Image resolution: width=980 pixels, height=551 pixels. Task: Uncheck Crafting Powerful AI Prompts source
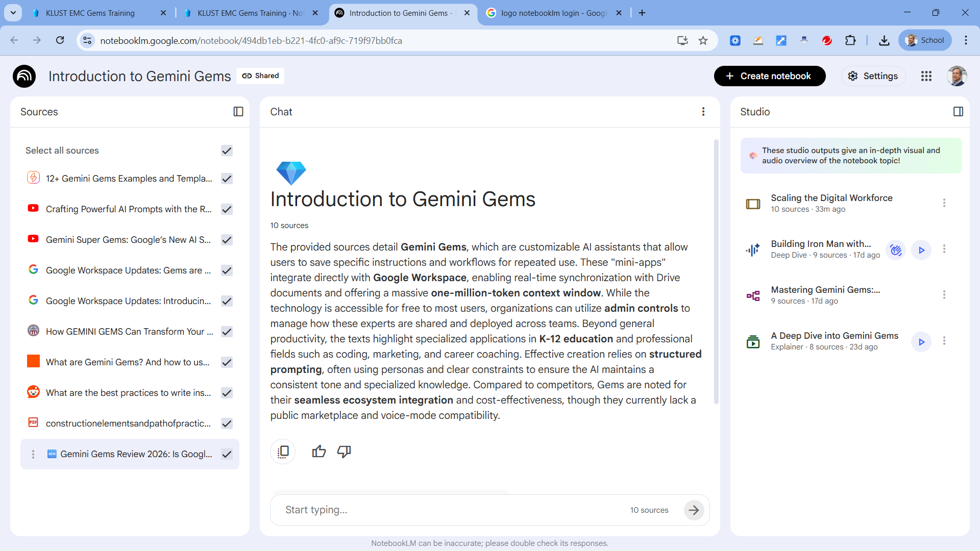(x=227, y=209)
